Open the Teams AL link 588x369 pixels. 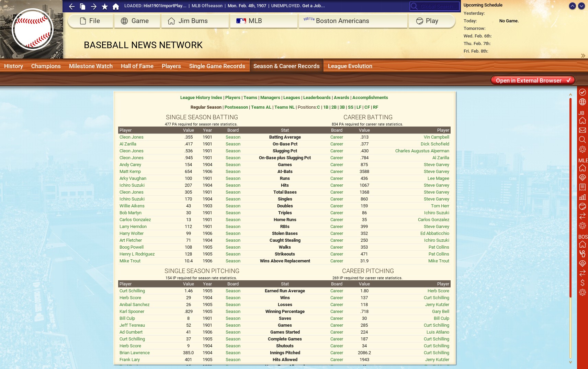[261, 107]
